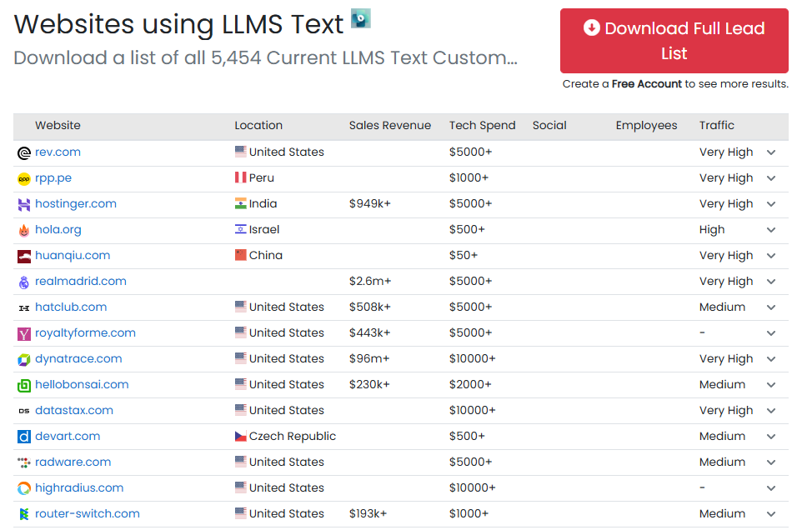812x530 pixels.
Task: Click the datastax.com DS favicon
Action: pyautogui.click(x=24, y=411)
